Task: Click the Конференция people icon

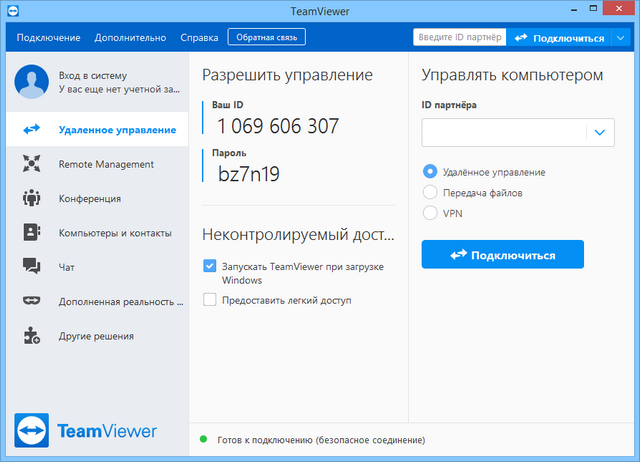Action: (31, 198)
